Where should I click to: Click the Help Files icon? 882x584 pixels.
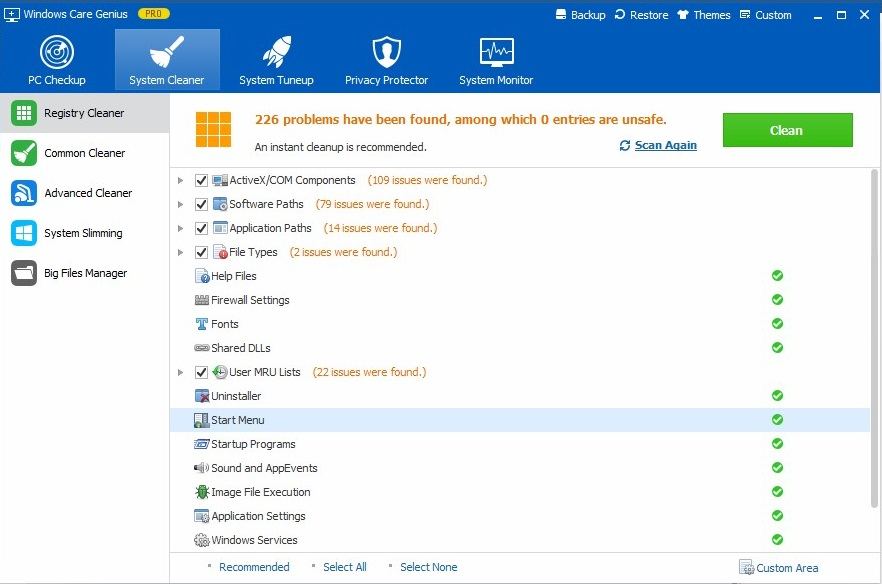202,276
